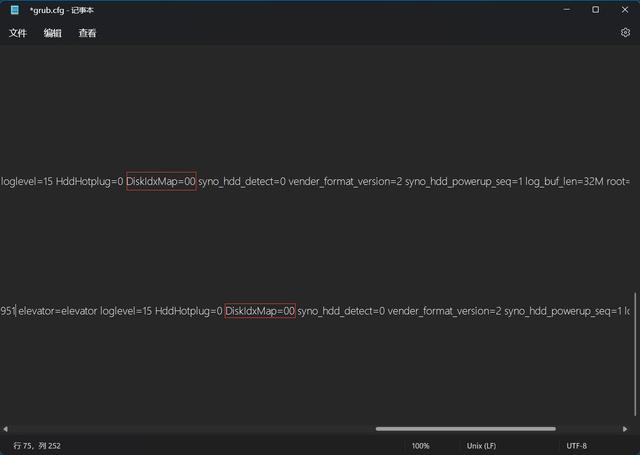Click loglevel=15 in the first line

tap(27, 181)
